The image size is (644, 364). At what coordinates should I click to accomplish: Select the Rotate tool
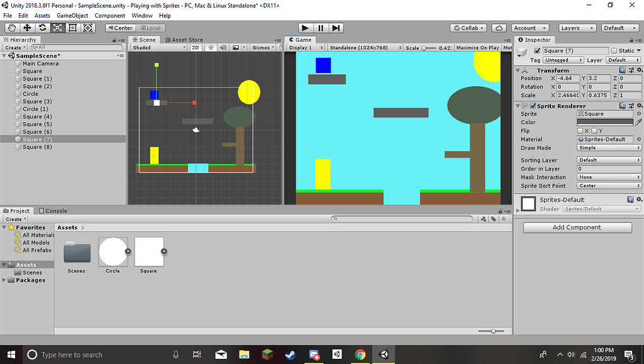tap(42, 28)
